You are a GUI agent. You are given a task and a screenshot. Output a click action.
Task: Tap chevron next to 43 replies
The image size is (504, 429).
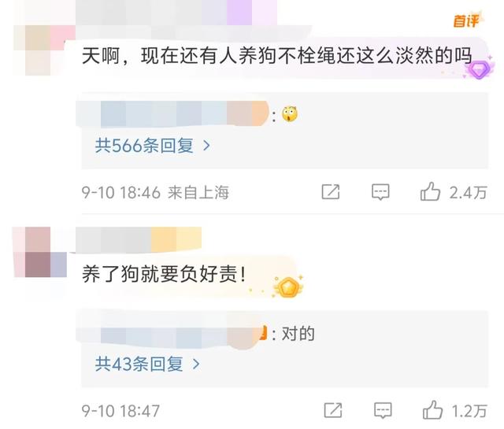196,364
